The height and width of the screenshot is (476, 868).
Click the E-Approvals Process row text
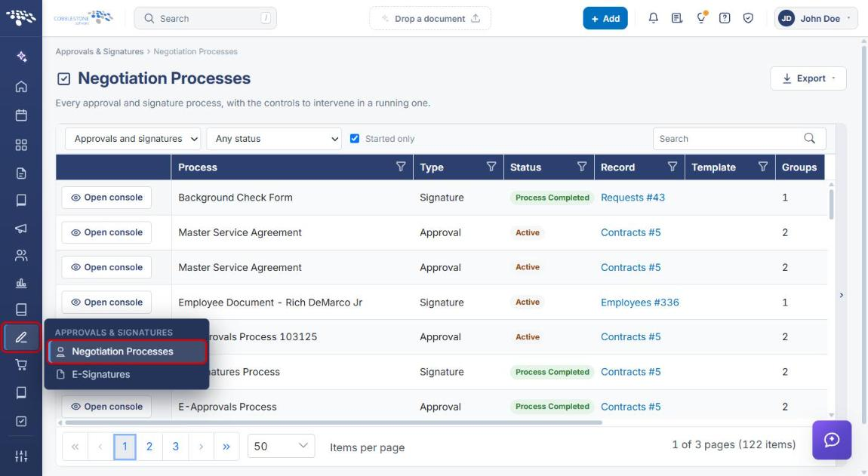coord(227,407)
